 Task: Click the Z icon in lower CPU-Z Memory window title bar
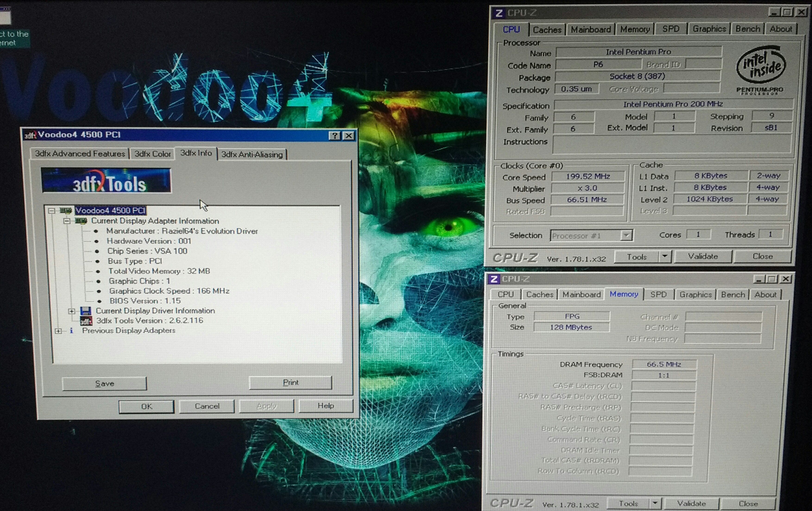[x=494, y=279]
